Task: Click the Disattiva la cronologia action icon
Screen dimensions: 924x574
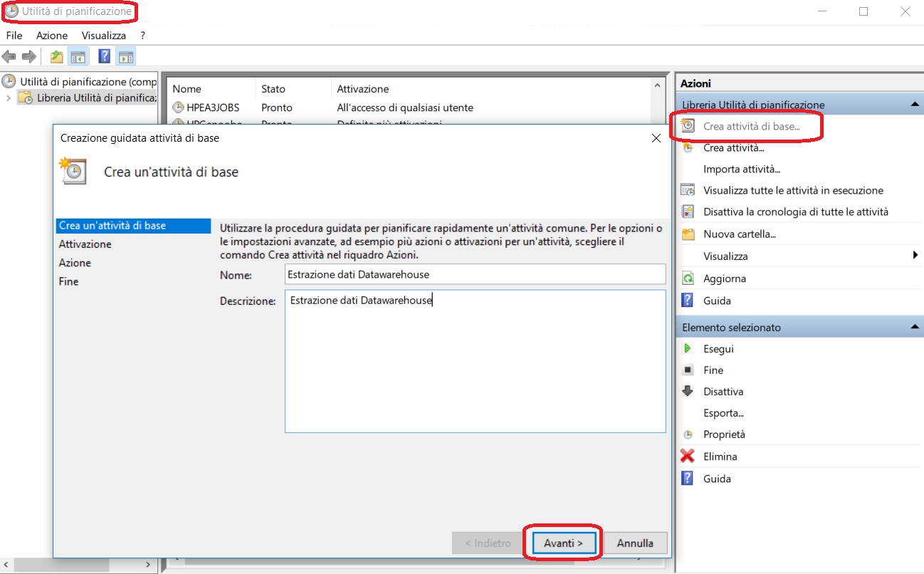Action: [688, 212]
